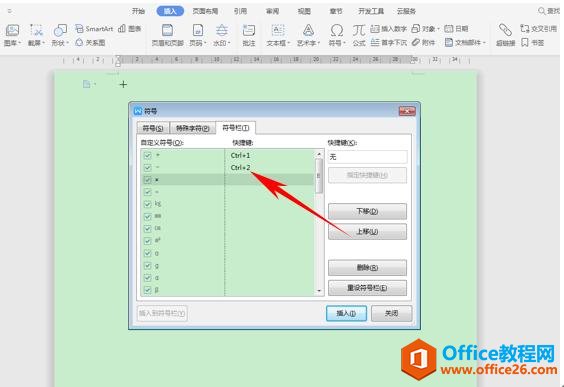Switch to 符号(S) tab in dialog
The image size is (564, 387).
tap(153, 128)
